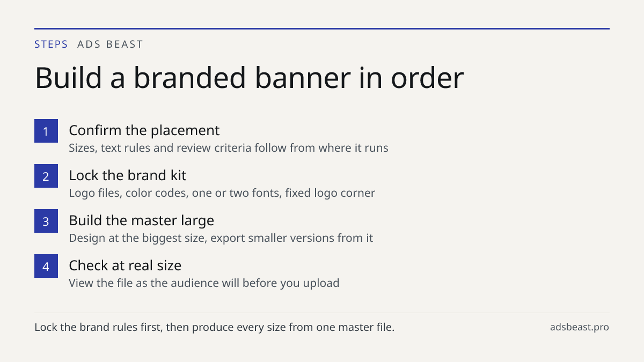Select "Confirm the placement" step title
Image resolution: width=644 pixels, height=362 pixels.
[144, 130]
